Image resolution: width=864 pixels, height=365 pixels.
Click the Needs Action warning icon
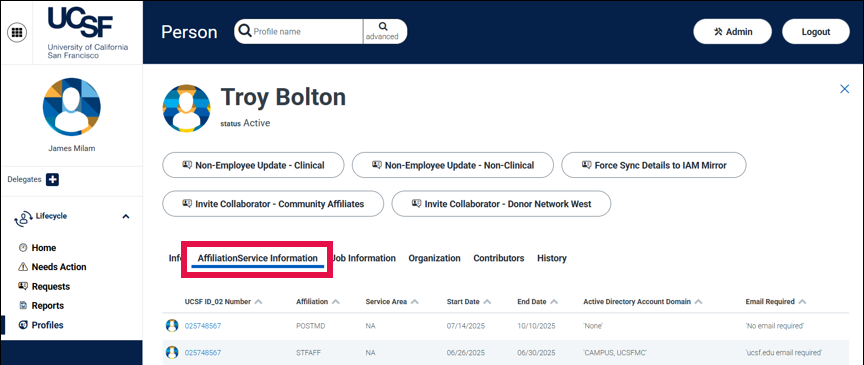(23, 267)
